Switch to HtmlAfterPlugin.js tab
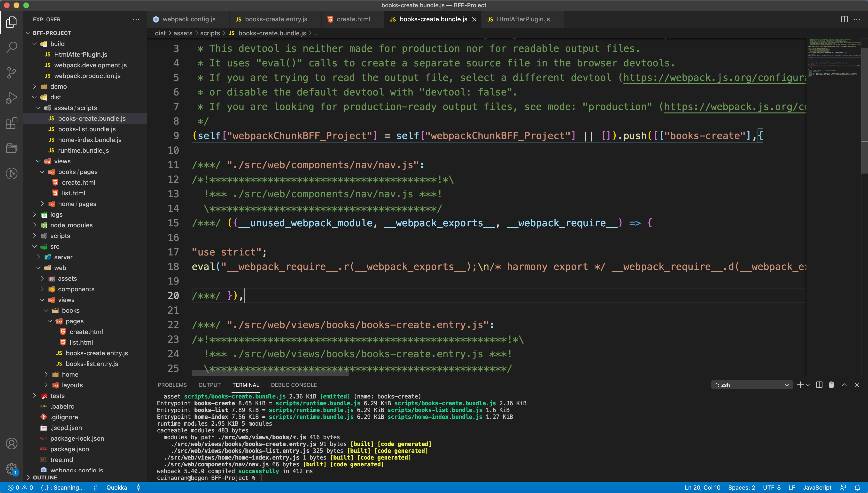This screenshot has height=493, width=868. (523, 19)
